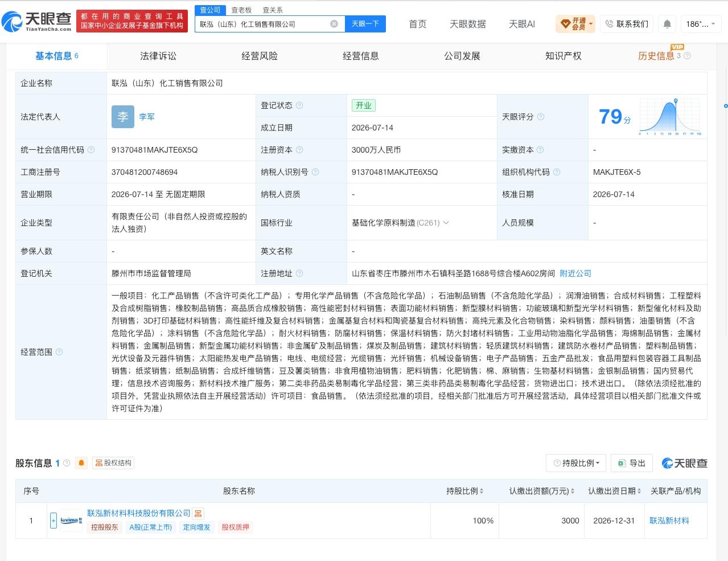This screenshot has width=728, height=561.
Task: Click help icon next to 历史信息 tab
Action: [687, 56]
